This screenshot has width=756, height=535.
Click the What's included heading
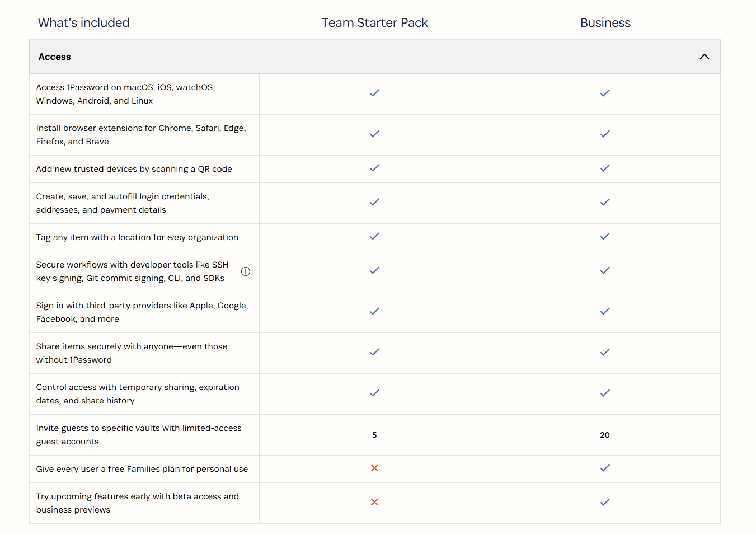(84, 23)
